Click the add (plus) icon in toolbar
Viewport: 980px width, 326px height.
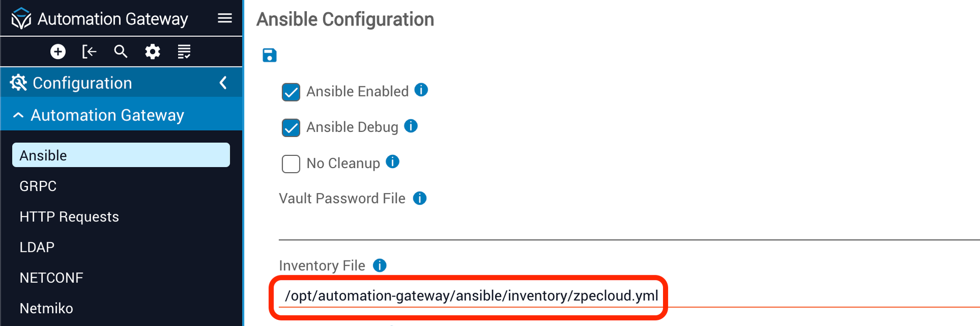tap(58, 52)
